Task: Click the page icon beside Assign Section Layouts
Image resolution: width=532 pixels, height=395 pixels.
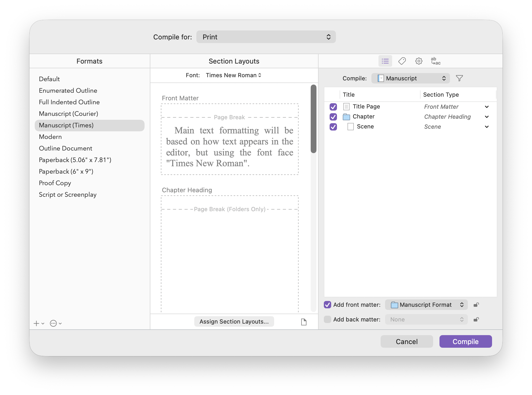Action: (304, 322)
